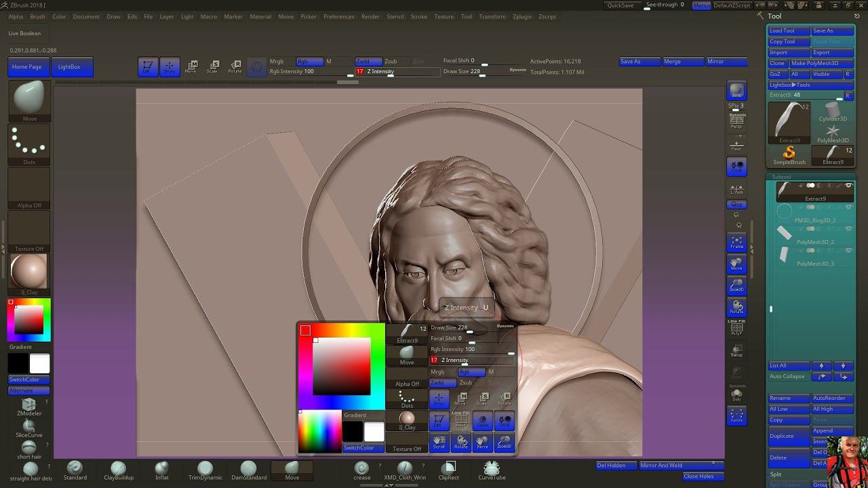This screenshot has width=868, height=488.
Task: Select the ClayBuildup brush
Action: tap(118, 469)
